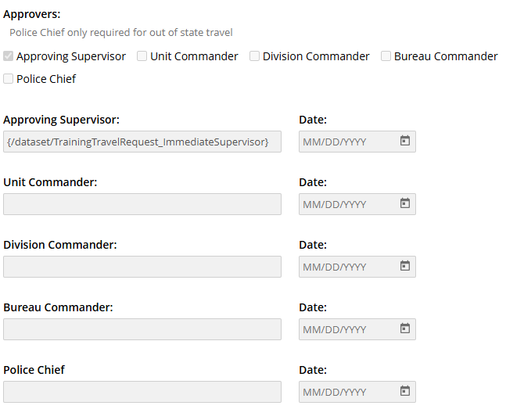The width and height of the screenshot is (506, 420).
Task: Tick the Bureau Commander checkbox
Action: tap(386, 56)
